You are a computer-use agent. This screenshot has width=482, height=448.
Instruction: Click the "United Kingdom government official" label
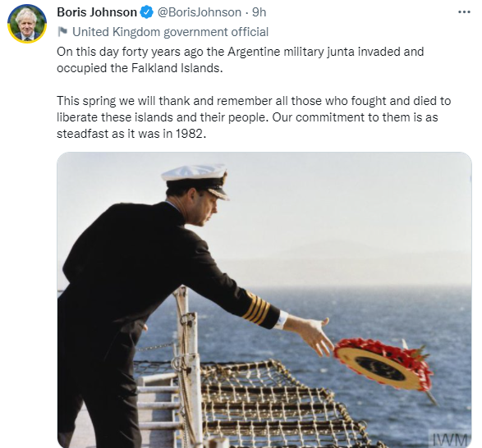(170, 32)
